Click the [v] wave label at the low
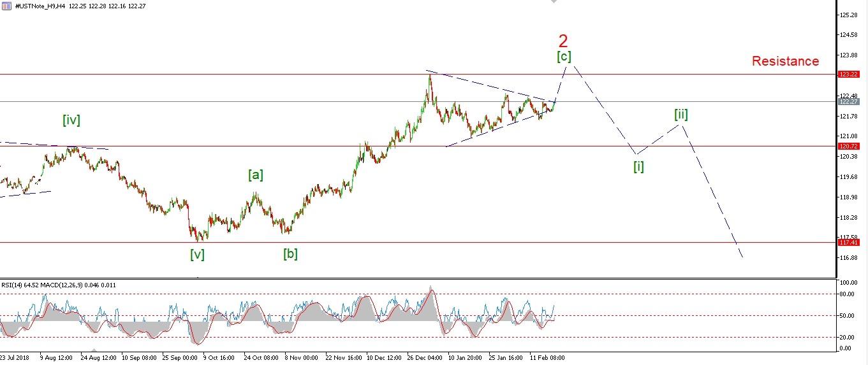The width and height of the screenshot is (868, 365). tap(197, 254)
